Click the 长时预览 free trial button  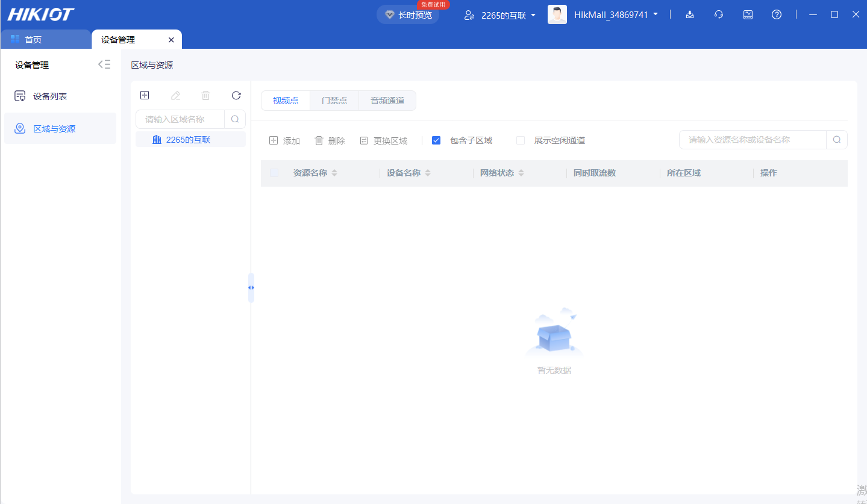[x=408, y=14]
